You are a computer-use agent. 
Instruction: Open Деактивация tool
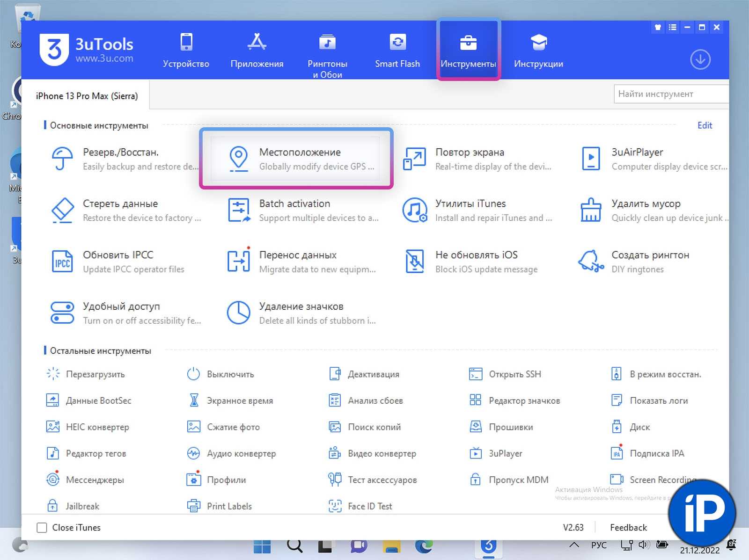coord(364,374)
